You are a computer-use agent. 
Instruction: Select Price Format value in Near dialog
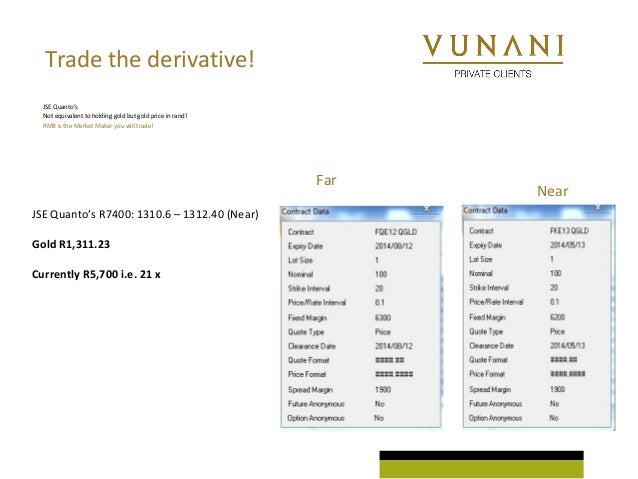click(567, 374)
